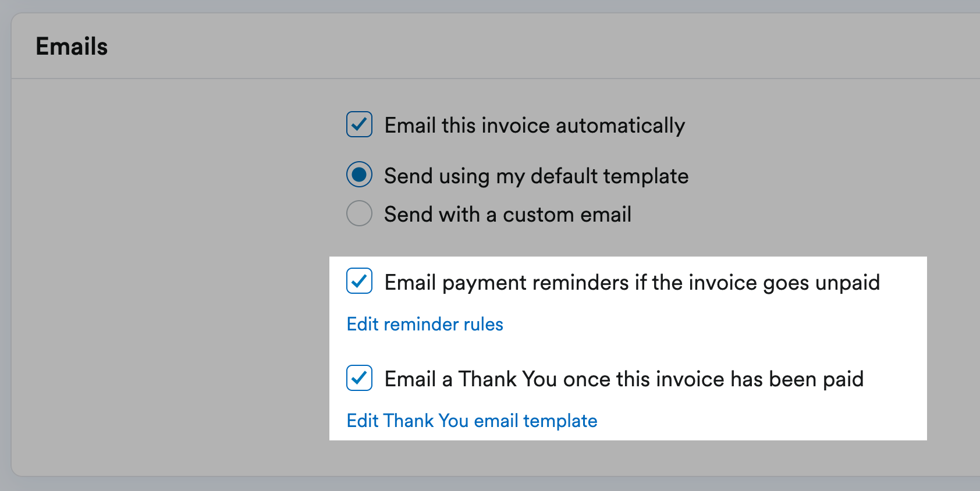The width and height of the screenshot is (980, 491).
Task: Click label 'Send with a custom email'
Action: point(508,215)
